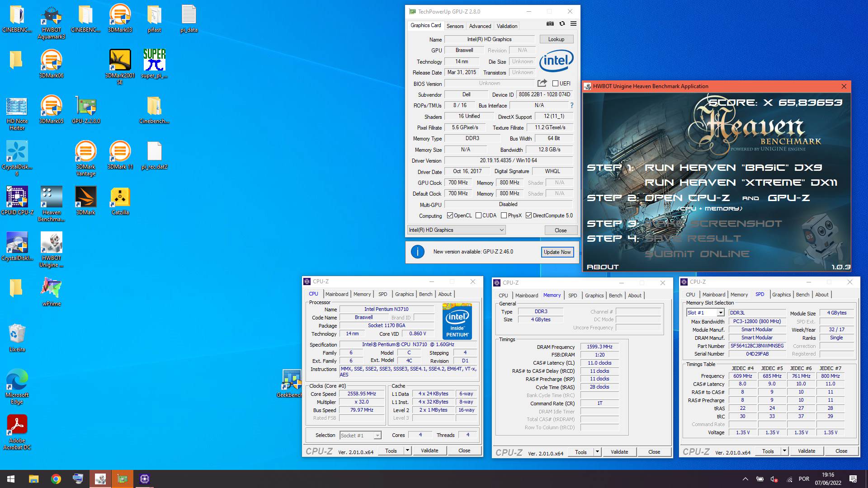The height and width of the screenshot is (488, 868).
Task: Open the 3DMark03 desktop icon
Action: (120, 19)
